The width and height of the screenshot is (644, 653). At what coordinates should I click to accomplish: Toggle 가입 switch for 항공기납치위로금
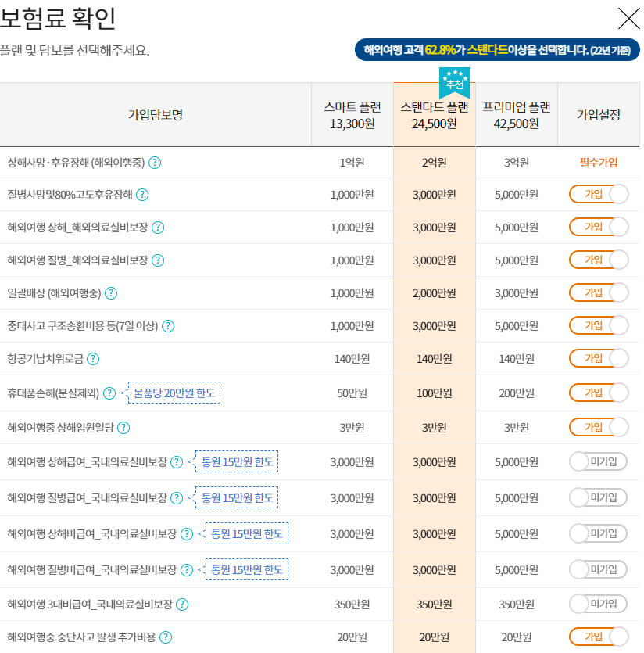(599, 359)
